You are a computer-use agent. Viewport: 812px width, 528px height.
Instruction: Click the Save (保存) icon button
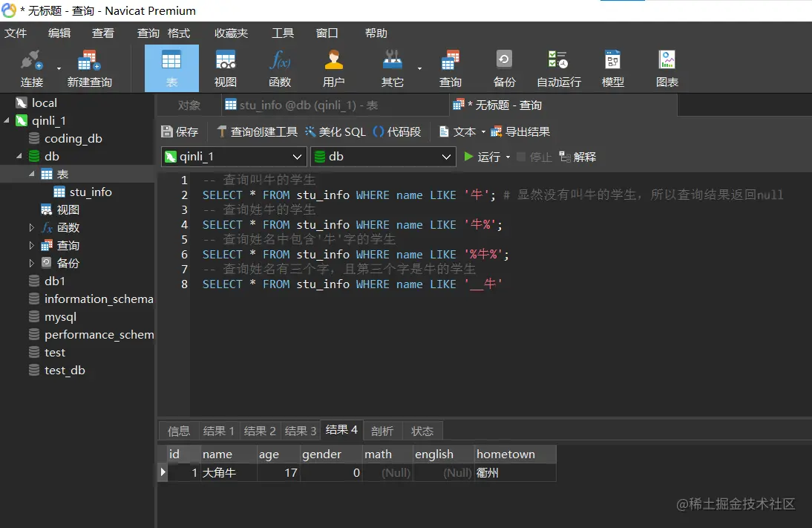[x=180, y=131]
